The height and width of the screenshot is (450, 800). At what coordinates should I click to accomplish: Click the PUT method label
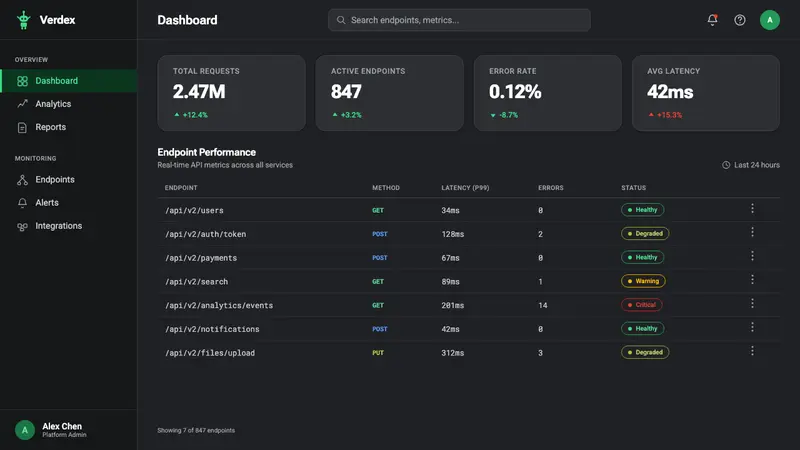[378, 353]
